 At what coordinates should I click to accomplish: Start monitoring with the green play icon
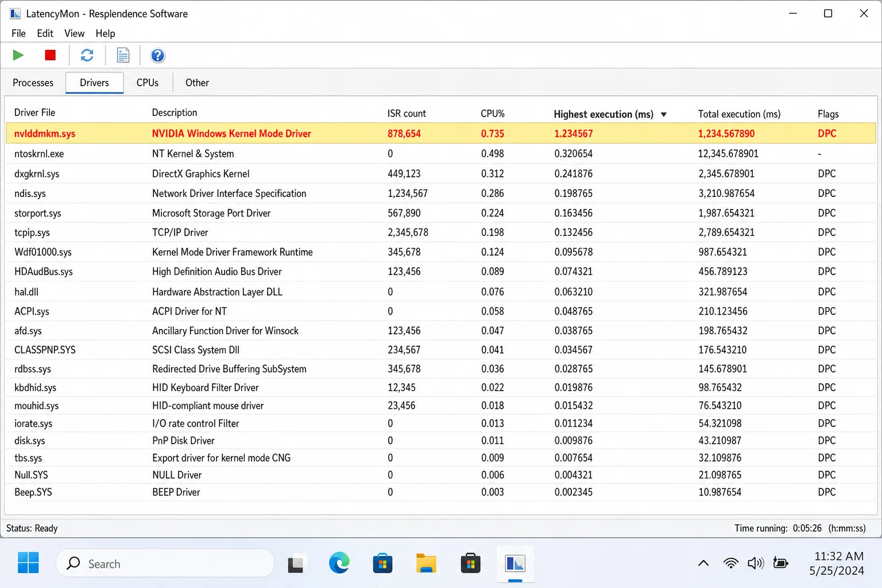pos(18,55)
